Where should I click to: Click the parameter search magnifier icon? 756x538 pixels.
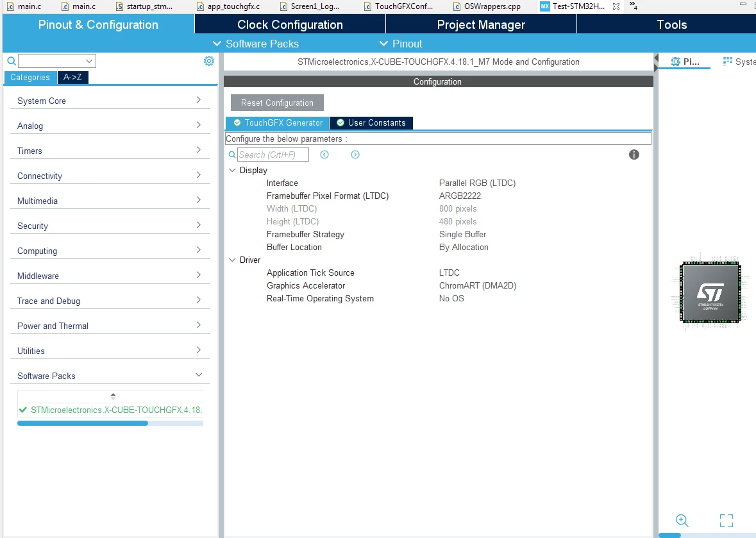232,155
